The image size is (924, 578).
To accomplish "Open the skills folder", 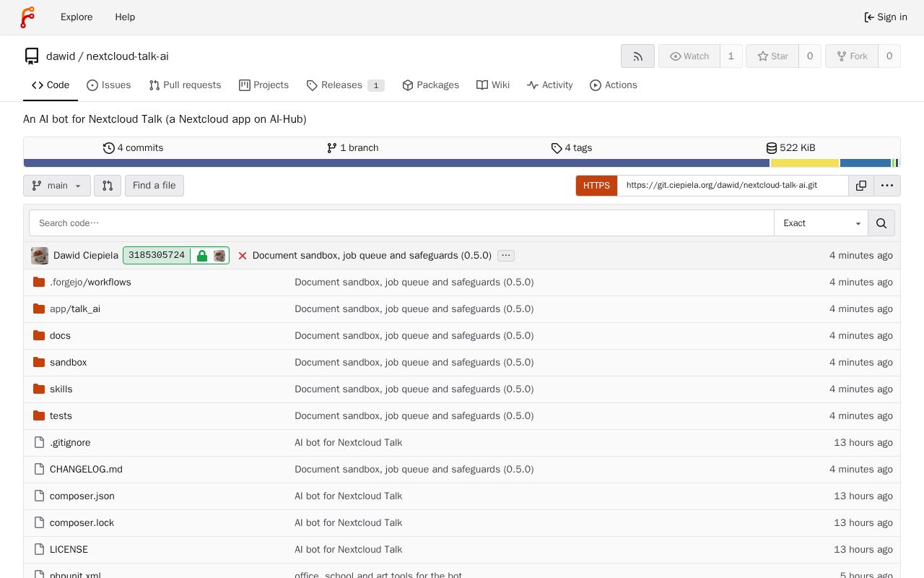I will coord(61,389).
